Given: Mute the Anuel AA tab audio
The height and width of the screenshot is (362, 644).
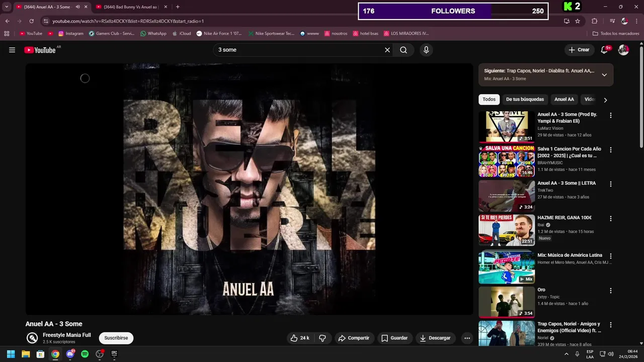Looking at the screenshot, I should click(x=77, y=7).
